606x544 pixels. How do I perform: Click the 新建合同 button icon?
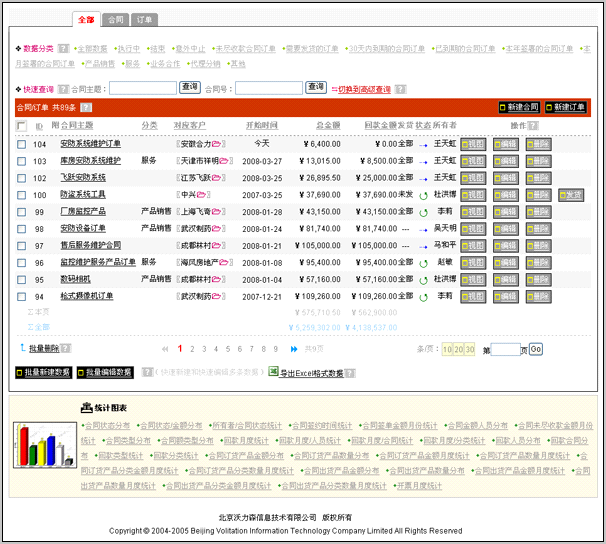(503, 107)
